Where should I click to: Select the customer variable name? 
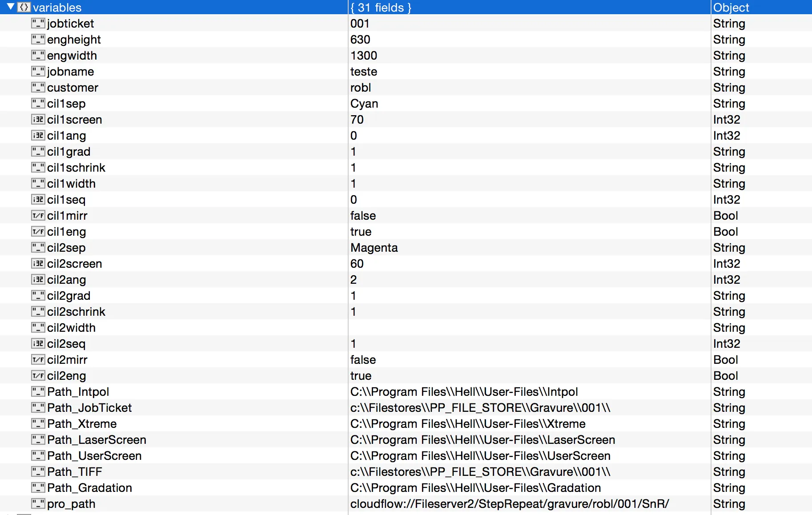pos(72,88)
